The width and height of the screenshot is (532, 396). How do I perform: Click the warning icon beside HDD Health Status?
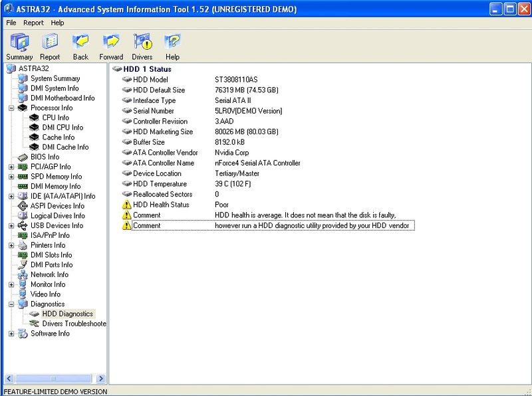127,205
